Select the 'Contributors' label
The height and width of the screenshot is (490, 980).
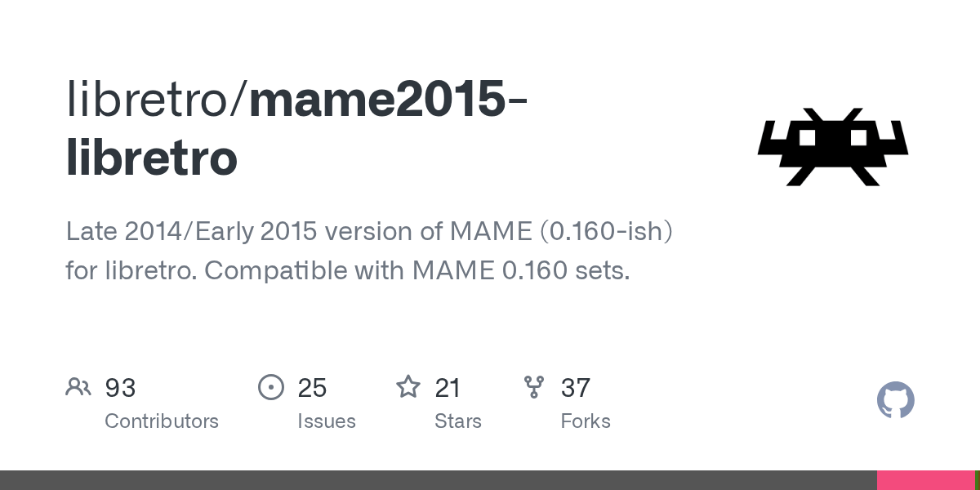point(162,421)
